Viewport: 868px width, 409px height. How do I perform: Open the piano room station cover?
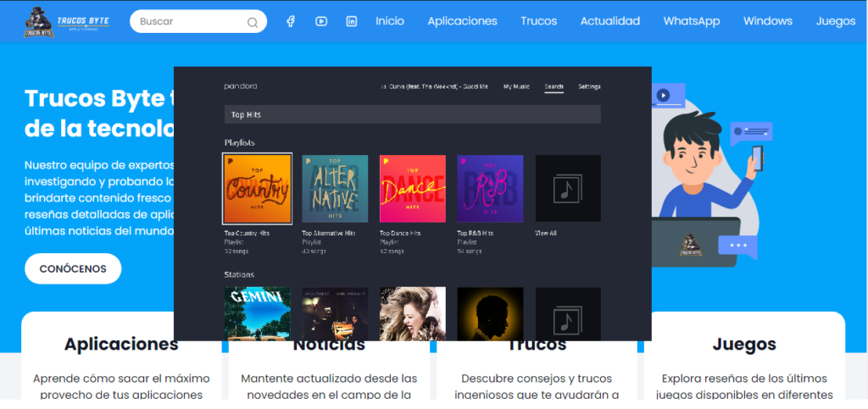(x=335, y=313)
